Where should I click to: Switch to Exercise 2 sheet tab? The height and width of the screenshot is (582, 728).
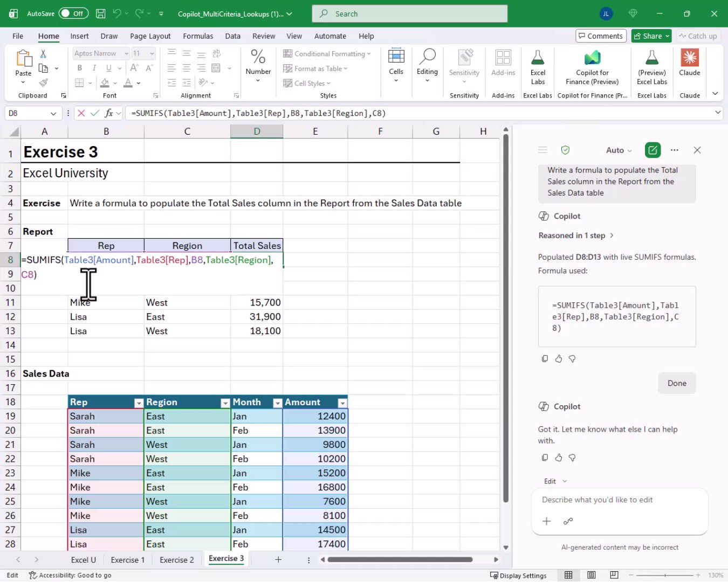coord(176,560)
